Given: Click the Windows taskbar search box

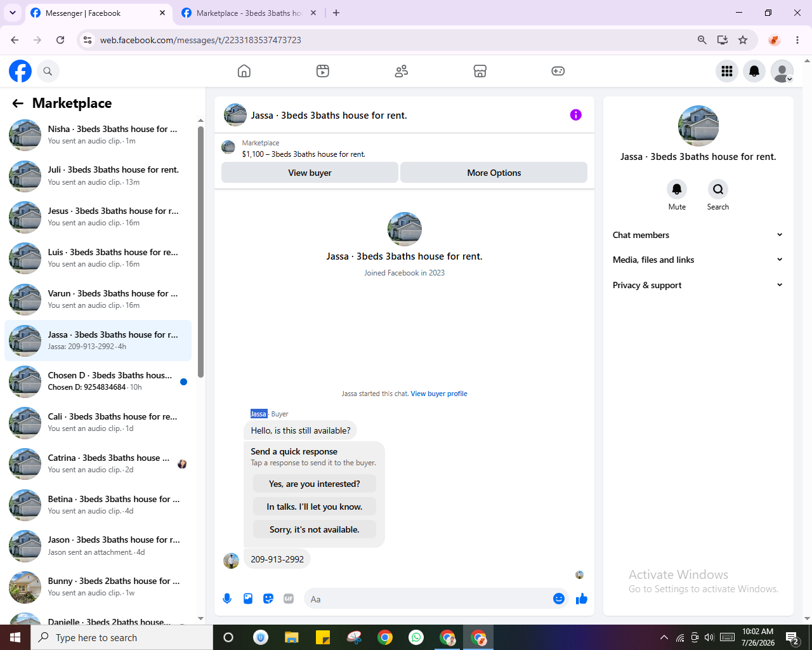Looking at the screenshot, I should [122, 637].
